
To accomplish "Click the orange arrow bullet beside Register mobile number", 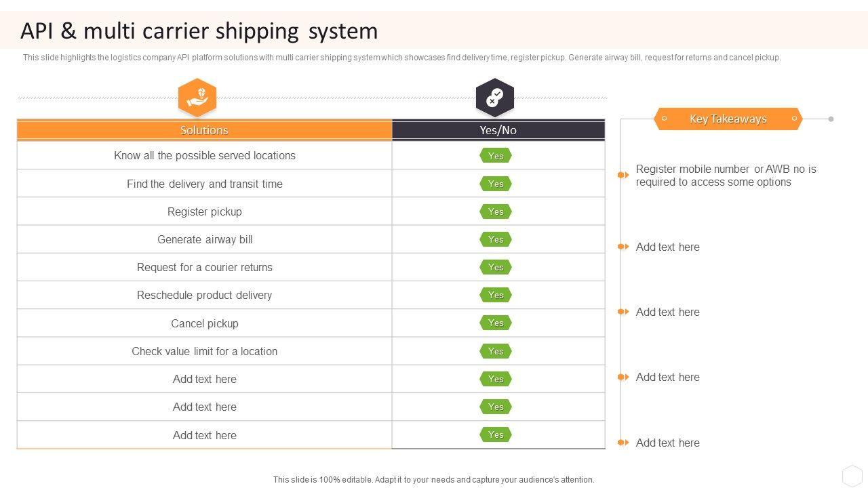I will pyautogui.click(x=623, y=175).
